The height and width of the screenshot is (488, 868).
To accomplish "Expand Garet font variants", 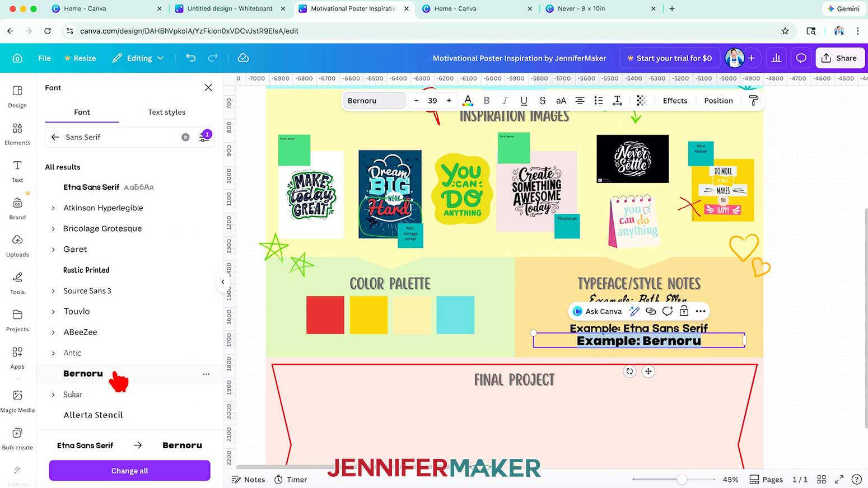I will (53, 250).
